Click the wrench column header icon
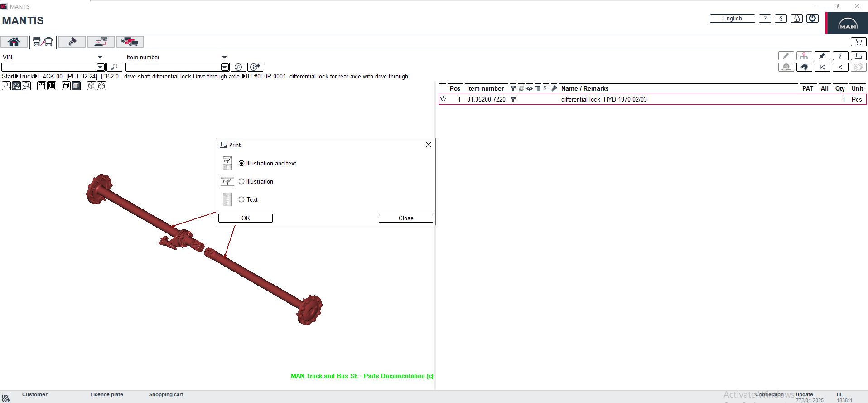The height and width of the screenshot is (403, 868). point(554,88)
